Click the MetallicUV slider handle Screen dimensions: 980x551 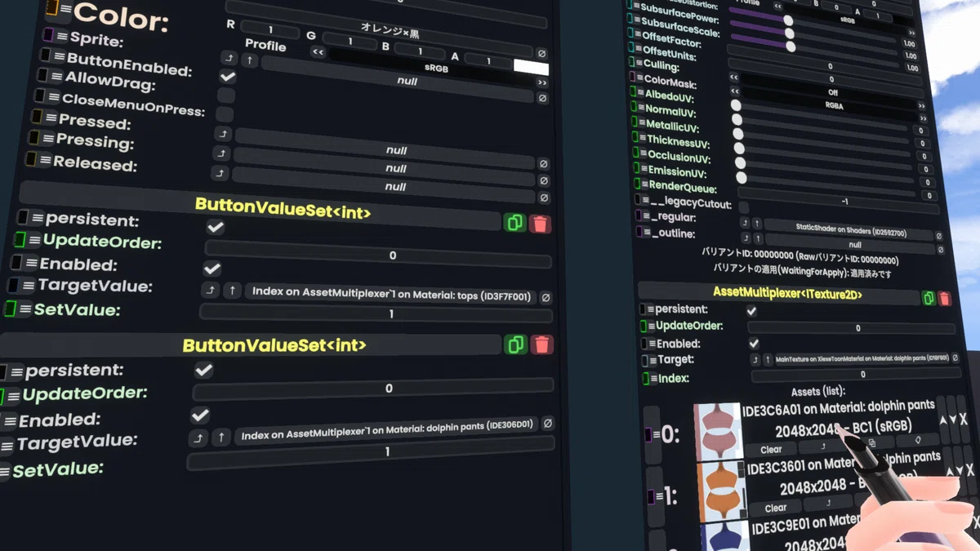click(x=738, y=134)
